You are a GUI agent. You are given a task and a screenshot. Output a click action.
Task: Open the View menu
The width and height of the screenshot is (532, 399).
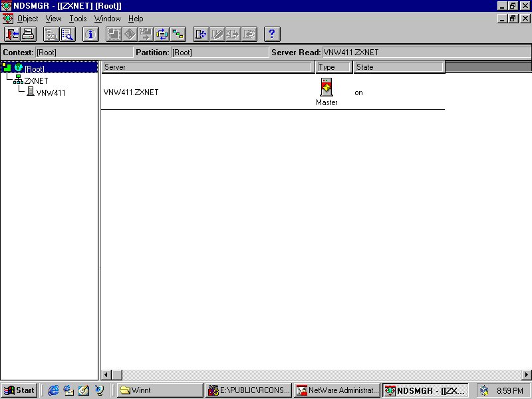click(54, 19)
